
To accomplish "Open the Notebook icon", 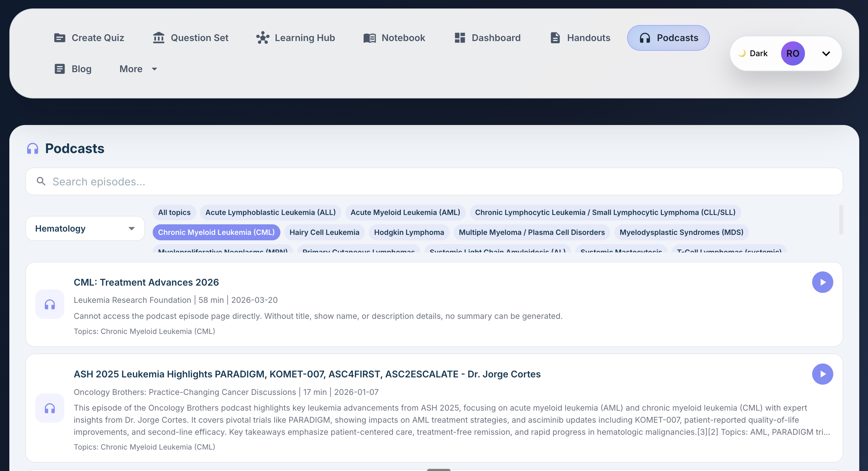I will point(369,38).
